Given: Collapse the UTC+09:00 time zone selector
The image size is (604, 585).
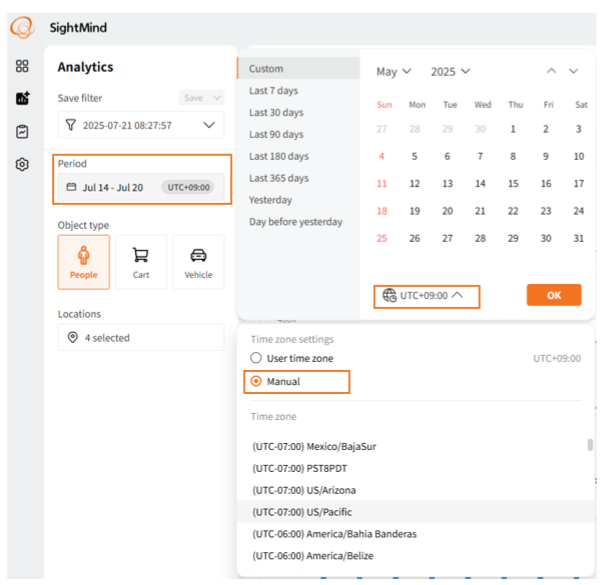Looking at the screenshot, I should [x=425, y=296].
